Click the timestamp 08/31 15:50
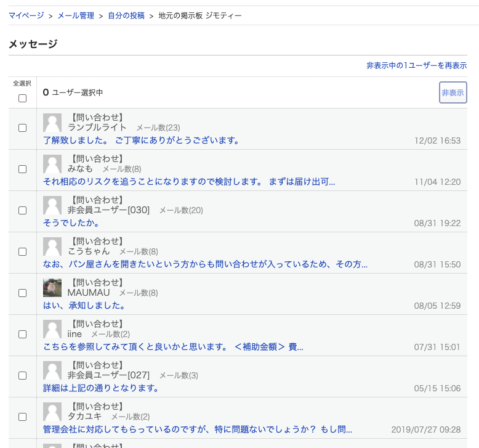The height and width of the screenshot is (448, 479). pos(437,264)
